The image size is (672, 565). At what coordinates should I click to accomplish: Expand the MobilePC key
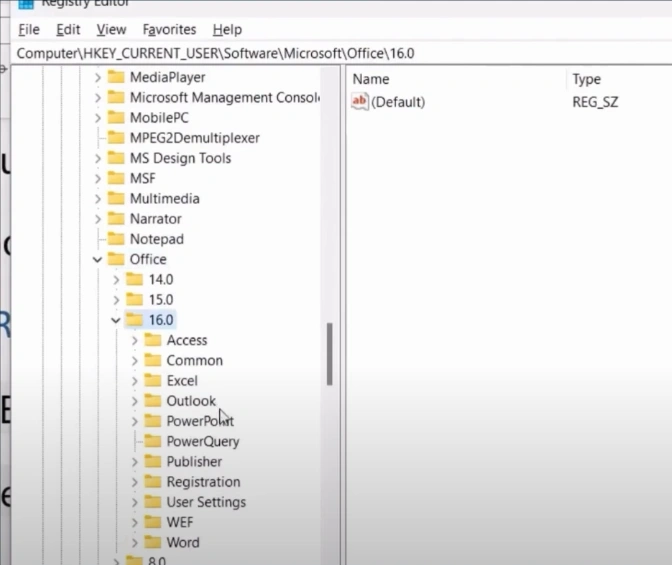click(98, 118)
